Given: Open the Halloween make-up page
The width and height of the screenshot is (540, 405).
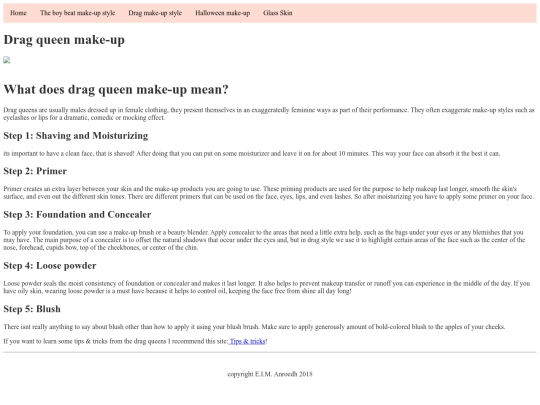Looking at the screenshot, I should click(222, 13).
